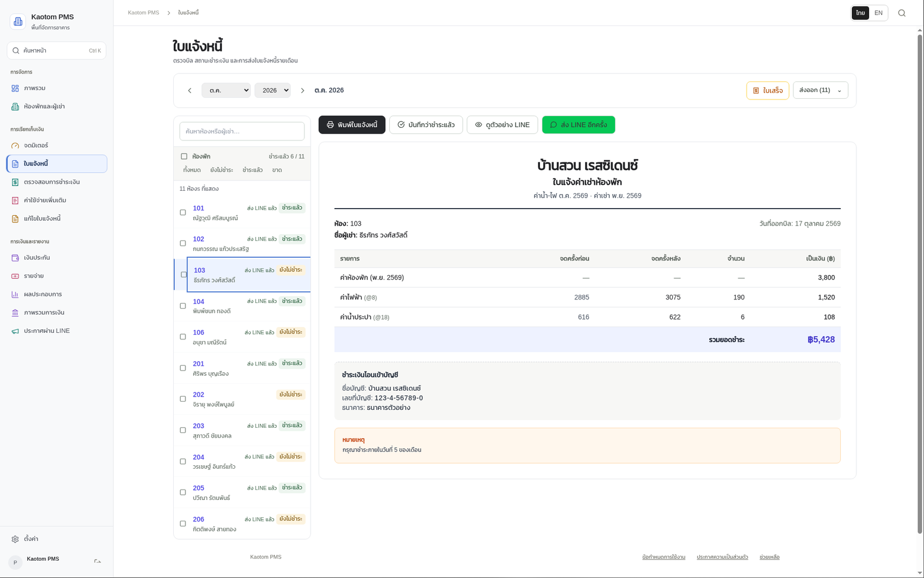This screenshot has height=578, width=924.
Task: Open รายจ่าย expenses page
Action: coord(57,276)
